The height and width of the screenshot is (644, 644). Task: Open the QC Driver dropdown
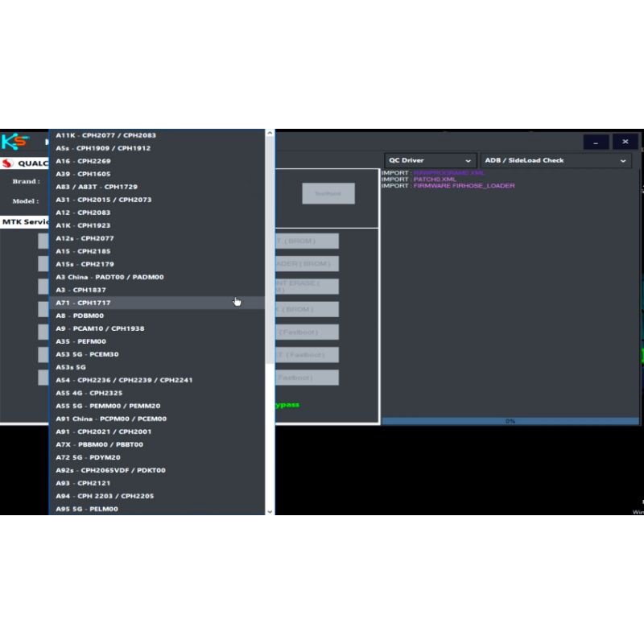pos(430,160)
